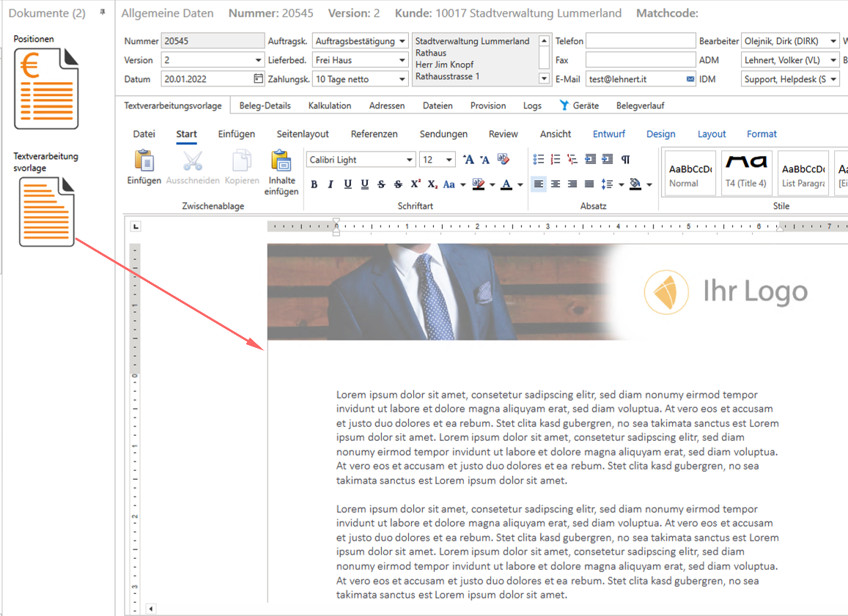This screenshot has width=848, height=616.
Task: Click the clear formatting icon
Action: tap(503, 160)
